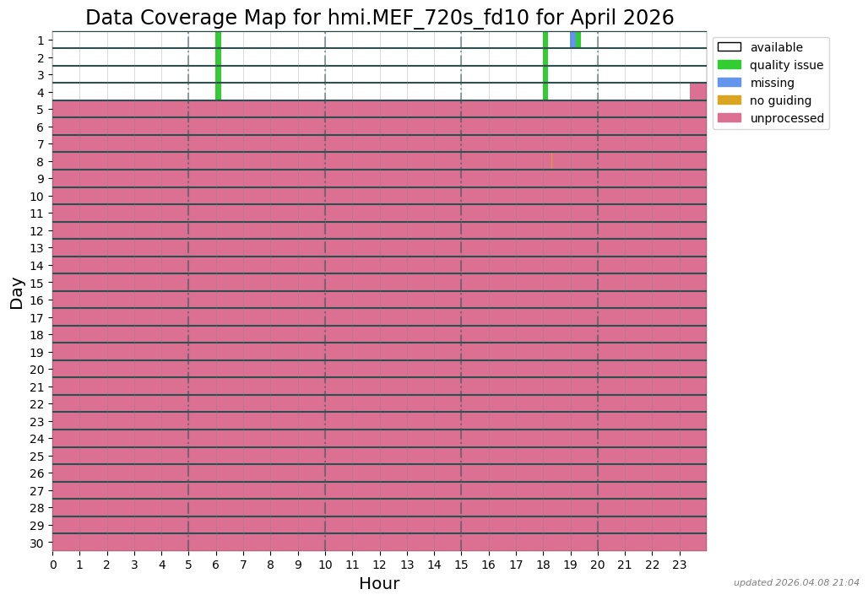Image resolution: width=868 pixels, height=600 pixels.
Task: Select the 'unprocessed' legend label
Action: [x=786, y=118]
